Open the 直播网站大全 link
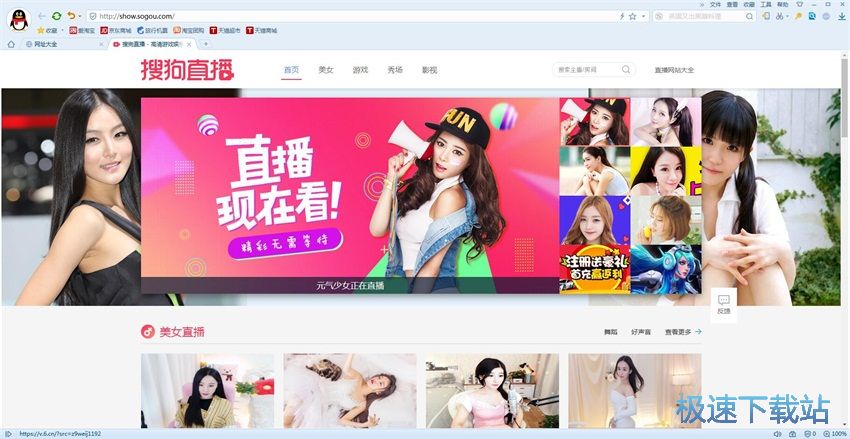The width and height of the screenshot is (850, 439). click(x=674, y=70)
